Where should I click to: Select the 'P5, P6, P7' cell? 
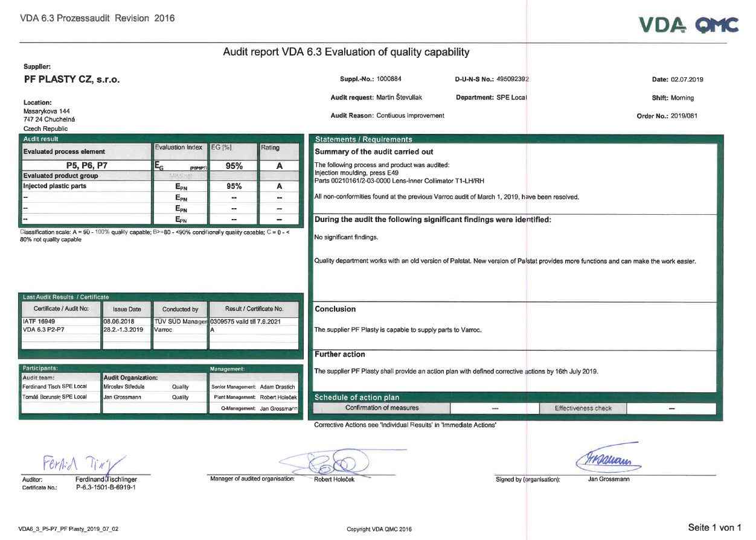(86, 165)
